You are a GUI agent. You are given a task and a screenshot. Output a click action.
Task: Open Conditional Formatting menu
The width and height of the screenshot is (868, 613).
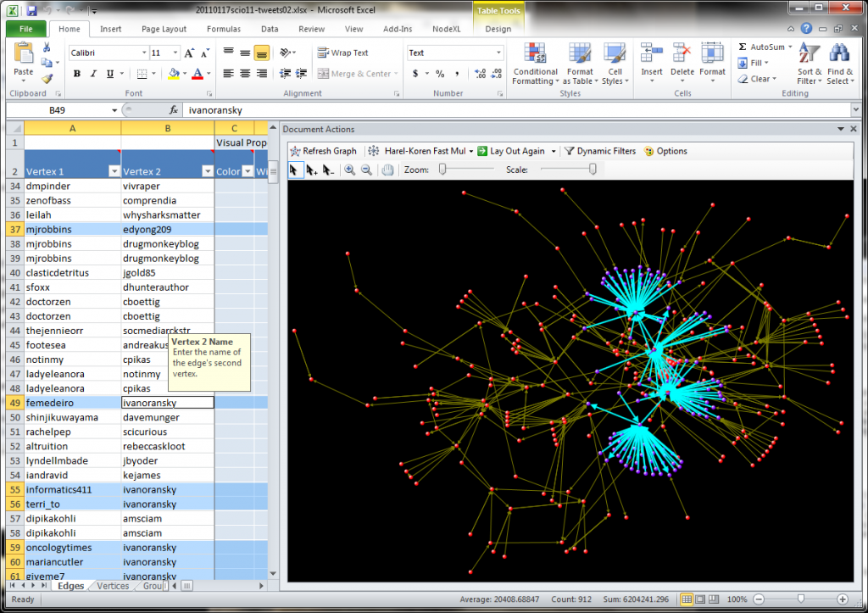[536, 64]
